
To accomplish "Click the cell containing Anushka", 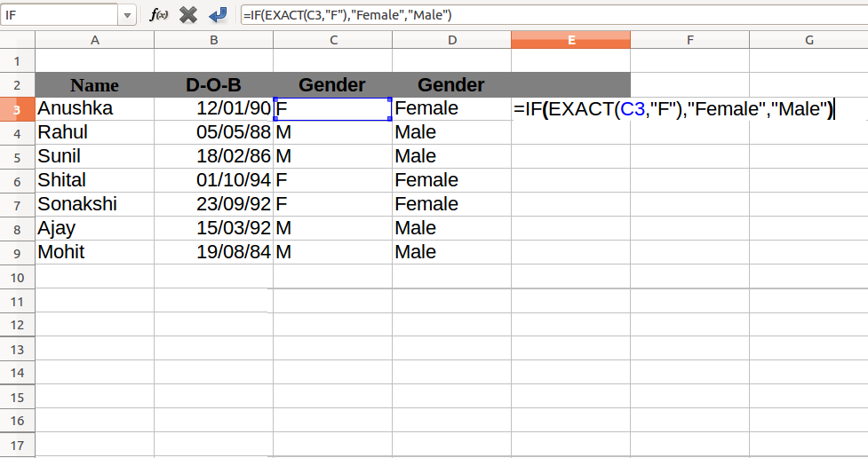I will (x=94, y=109).
